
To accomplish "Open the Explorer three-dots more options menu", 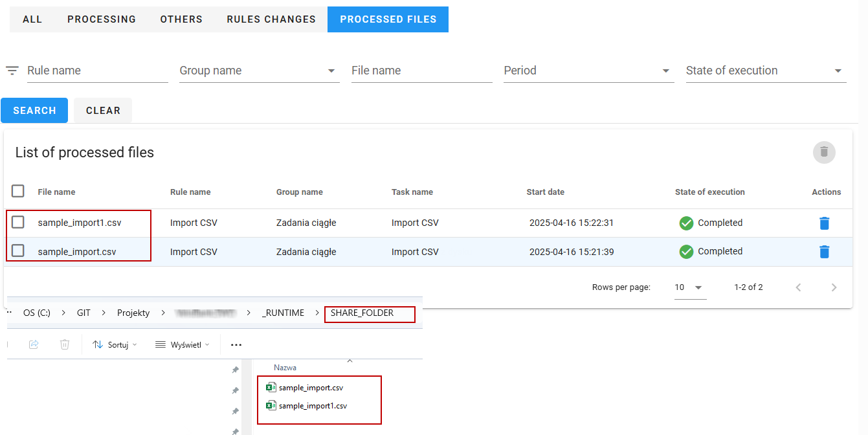I will tap(236, 345).
